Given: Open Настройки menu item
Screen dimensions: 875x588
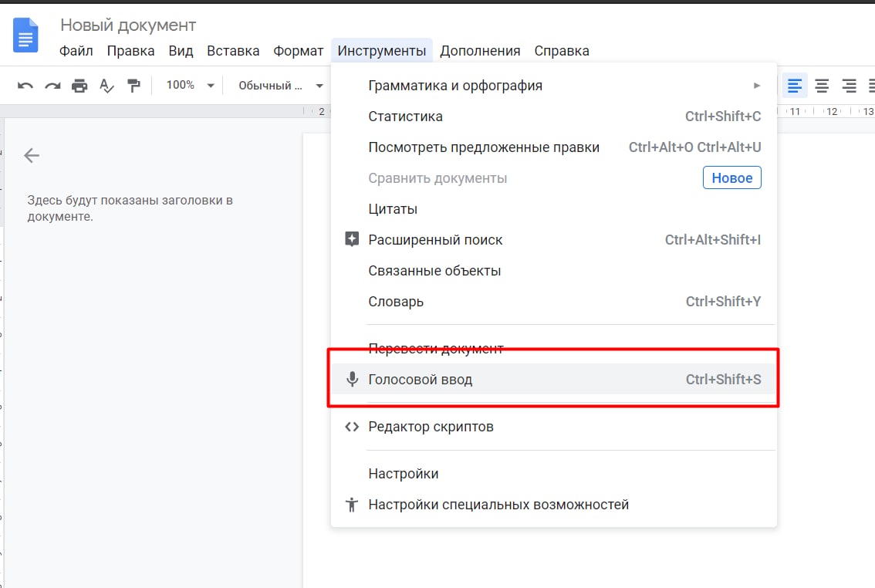Looking at the screenshot, I should 553,474.
